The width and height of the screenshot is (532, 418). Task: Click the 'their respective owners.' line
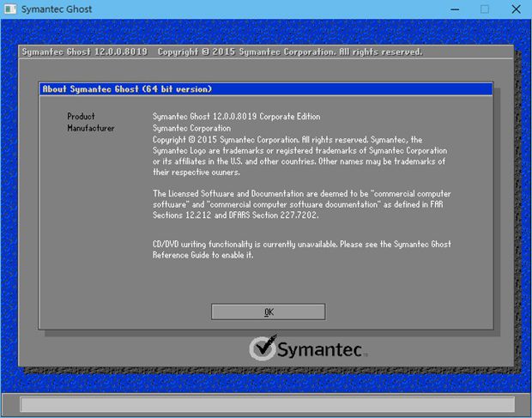coord(196,172)
